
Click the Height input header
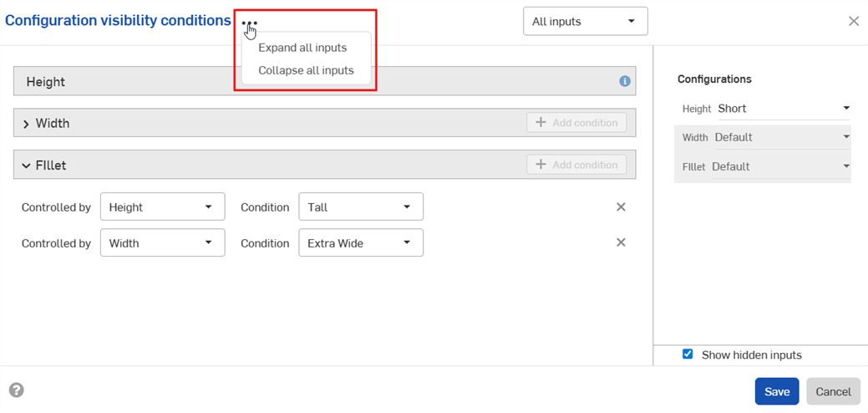click(x=324, y=81)
